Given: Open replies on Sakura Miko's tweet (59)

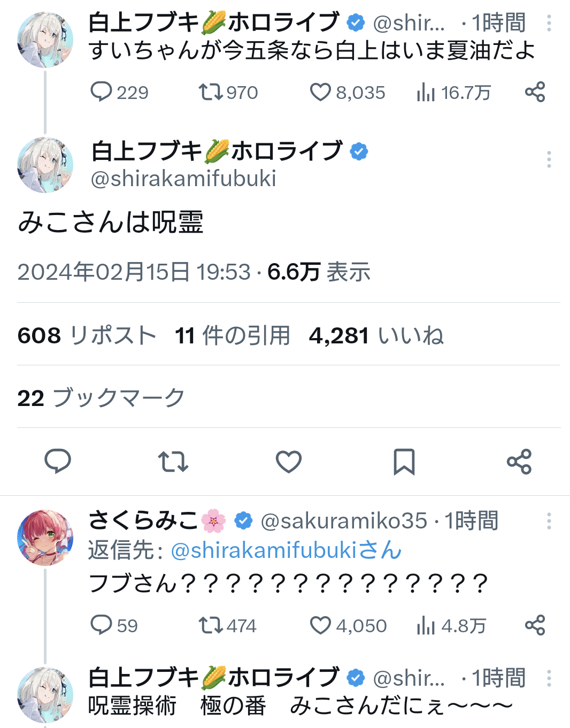Looking at the screenshot, I should pos(101,625).
